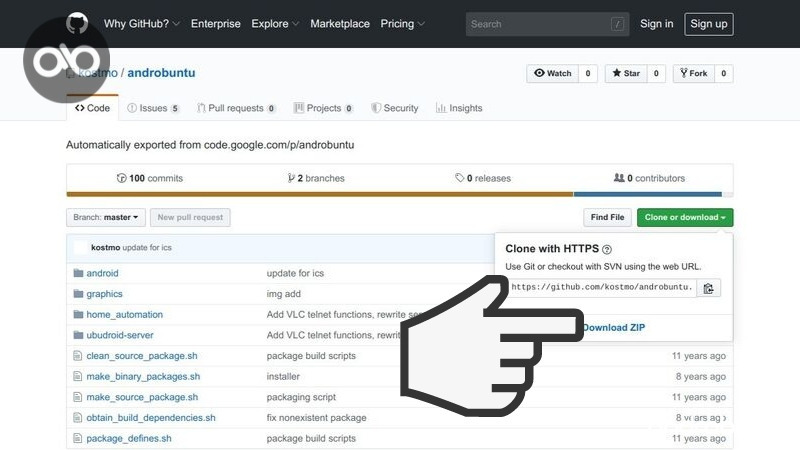This screenshot has width=800, height=450.
Task: Expand the Why GitHub? menu
Action: point(142,24)
